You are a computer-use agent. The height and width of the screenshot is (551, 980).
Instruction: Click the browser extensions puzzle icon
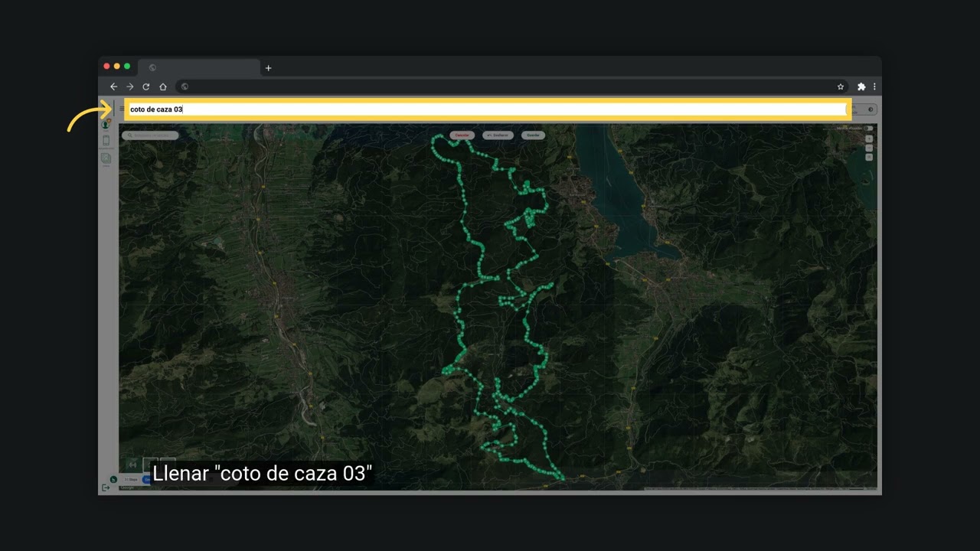861,86
